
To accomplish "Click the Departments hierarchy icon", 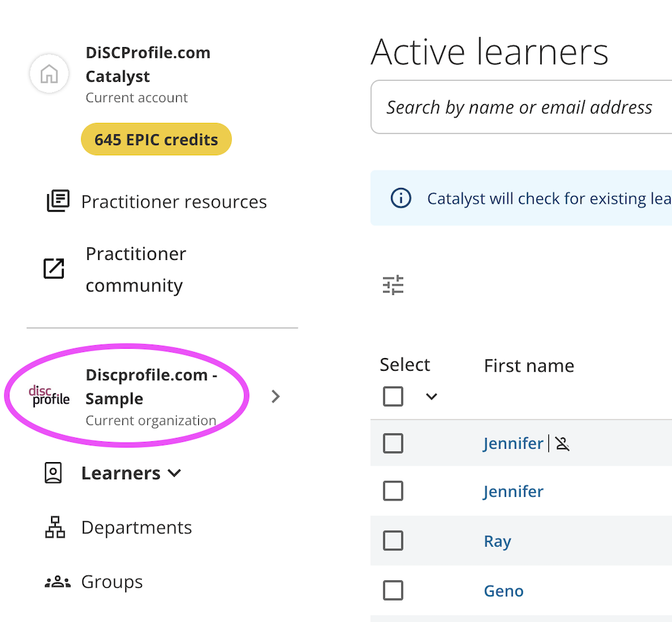I will pos(55,527).
